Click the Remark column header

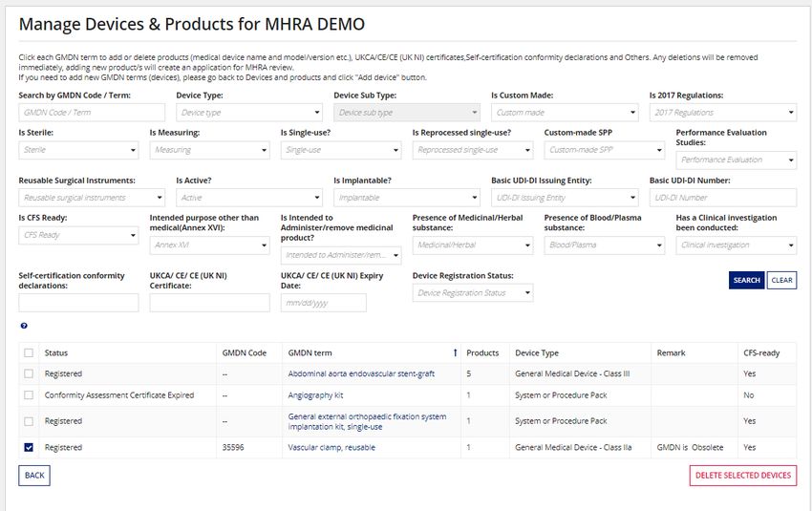671,353
